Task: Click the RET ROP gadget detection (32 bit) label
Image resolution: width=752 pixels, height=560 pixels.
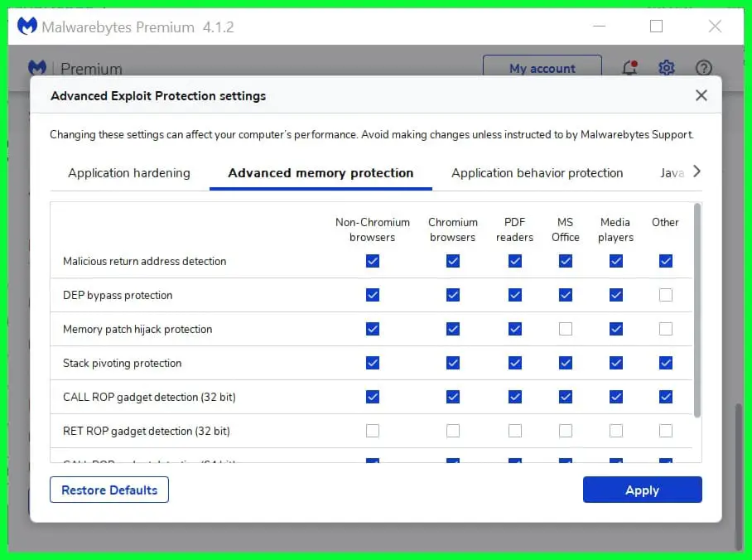Action: [147, 431]
